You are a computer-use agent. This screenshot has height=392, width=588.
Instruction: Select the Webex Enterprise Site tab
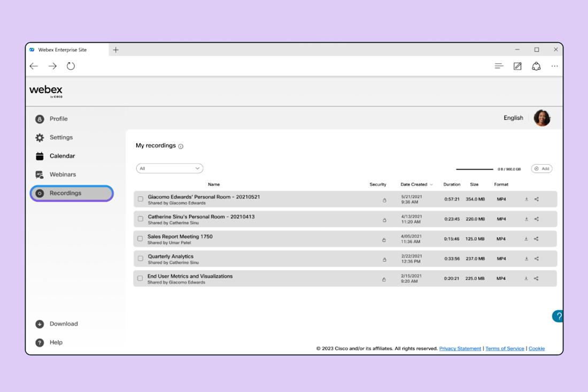tap(67, 50)
